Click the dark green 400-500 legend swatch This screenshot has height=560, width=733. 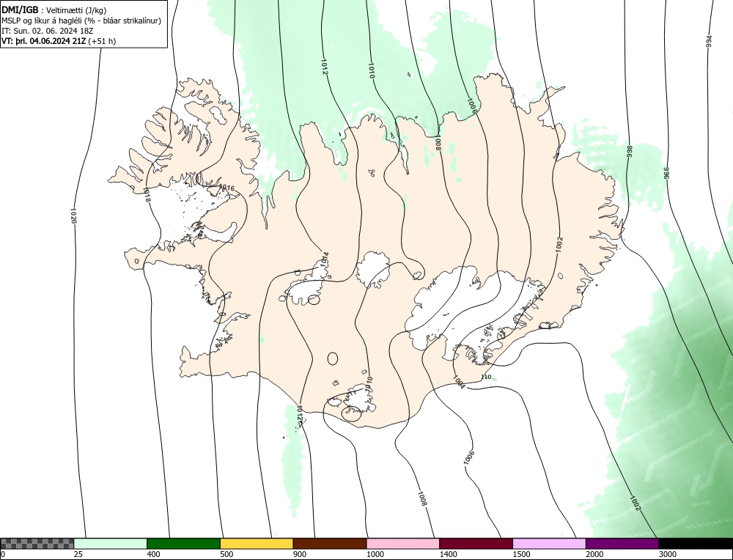183,544
